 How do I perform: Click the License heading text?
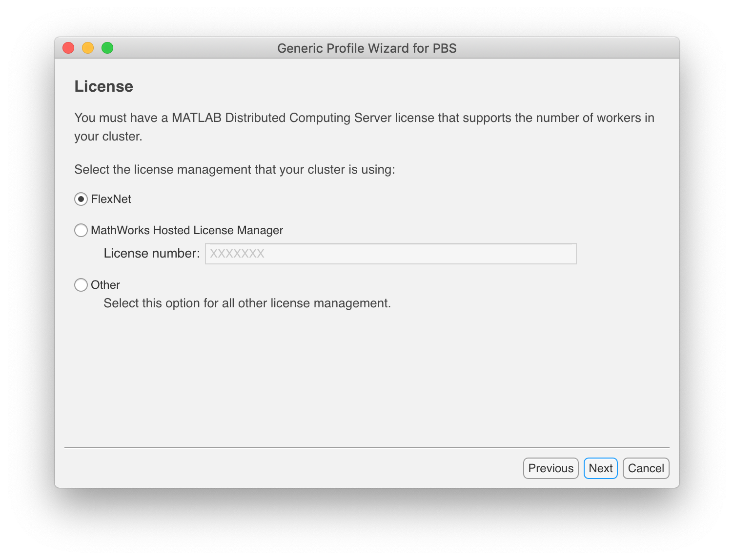pos(104,86)
